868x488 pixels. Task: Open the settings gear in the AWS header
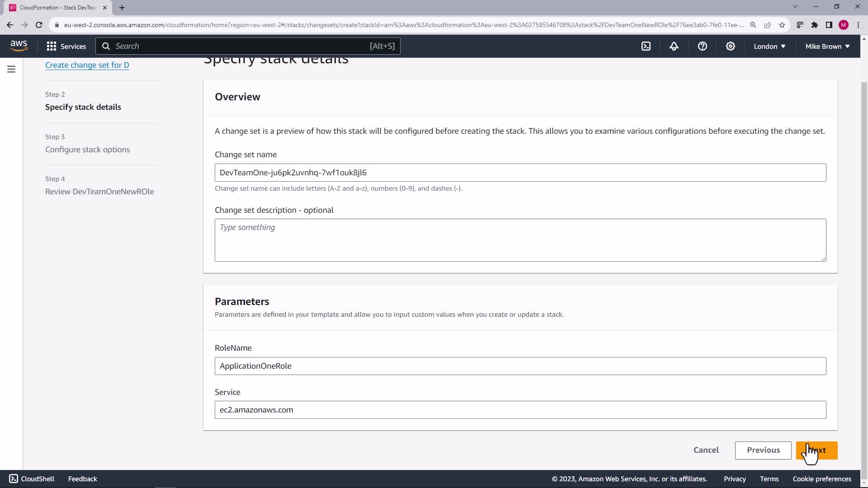tap(730, 46)
